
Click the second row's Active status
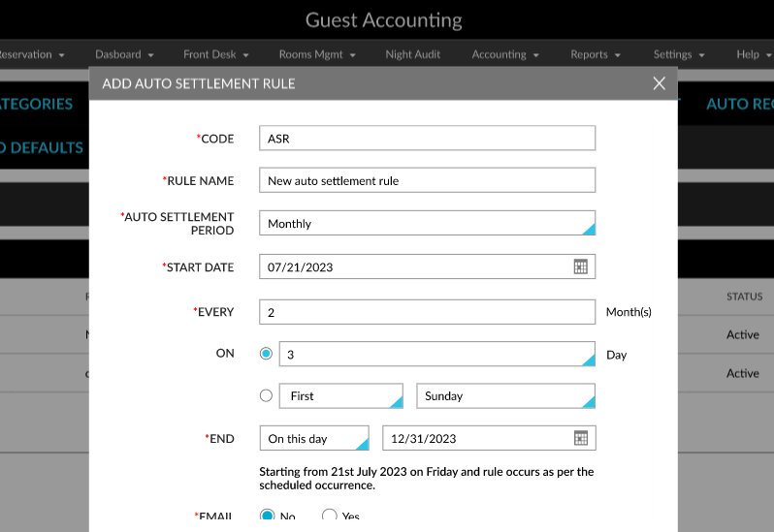742,373
